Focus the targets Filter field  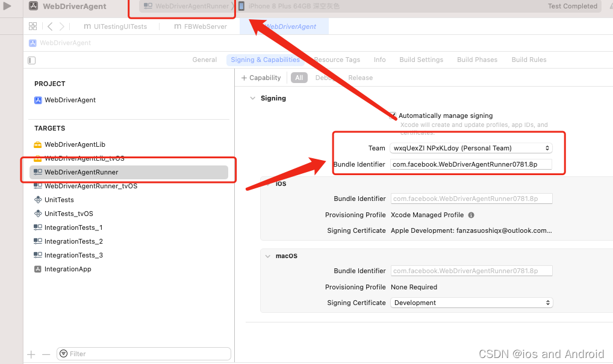[x=144, y=354]
